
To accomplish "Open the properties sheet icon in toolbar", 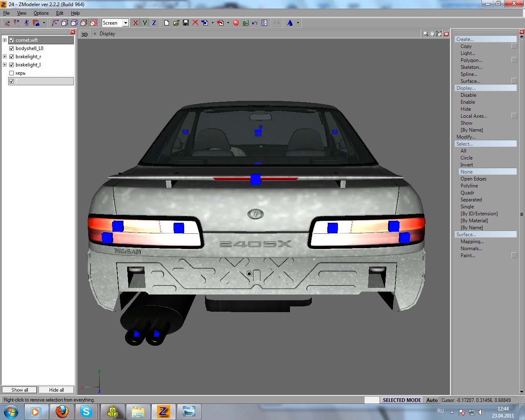I will pyautogui.click(x=264, y=23).
